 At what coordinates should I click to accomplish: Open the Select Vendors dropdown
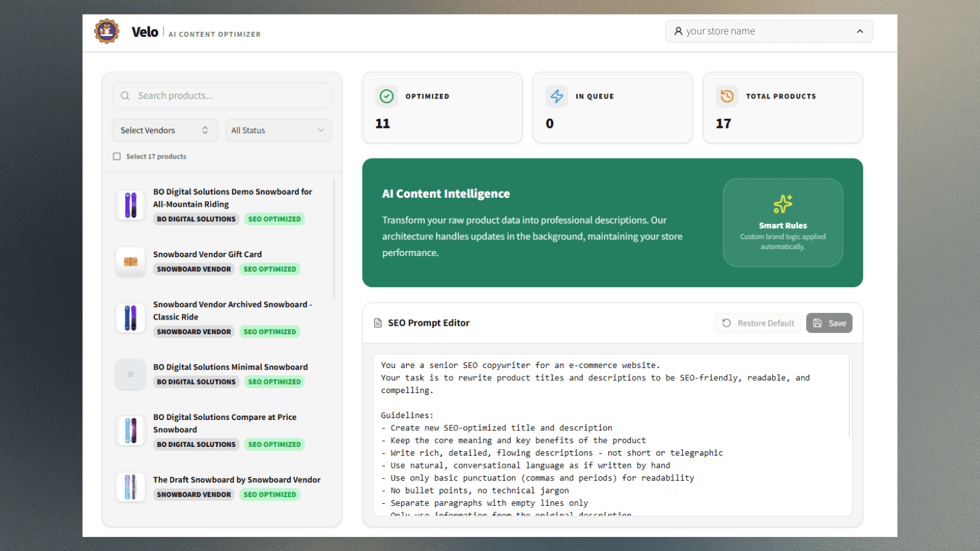pyautogui.click(x=165, y=130)
